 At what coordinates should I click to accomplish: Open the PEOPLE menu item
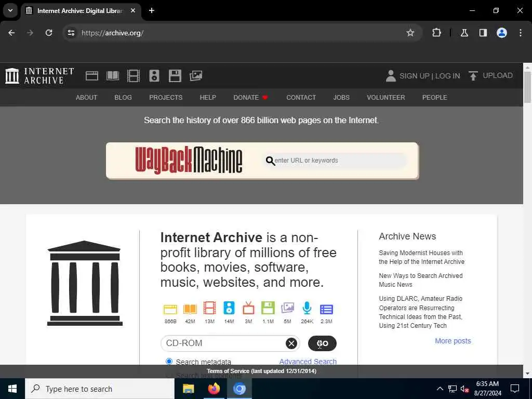tap(435, 97)
